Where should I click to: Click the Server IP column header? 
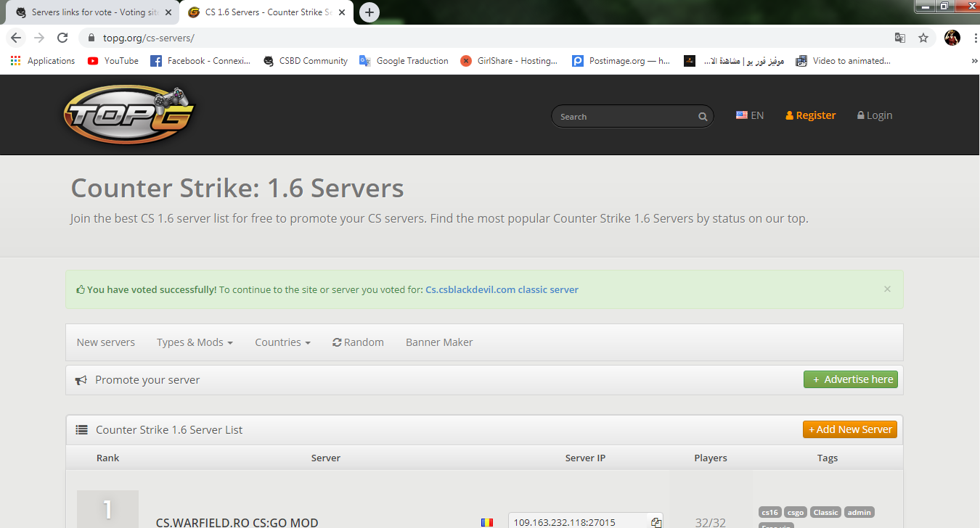pyautogui.click(x=585, y=458)
